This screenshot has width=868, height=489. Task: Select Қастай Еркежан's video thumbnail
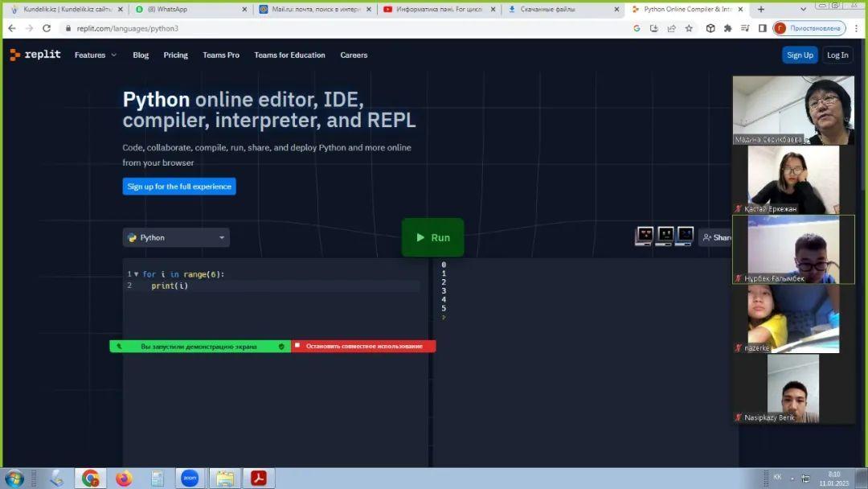[793, 180]
